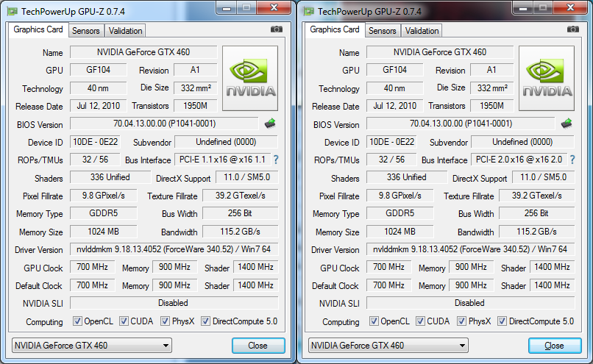Click 1024 MB memory size in left window
The image size is (593, 364).
coord(103,232)
